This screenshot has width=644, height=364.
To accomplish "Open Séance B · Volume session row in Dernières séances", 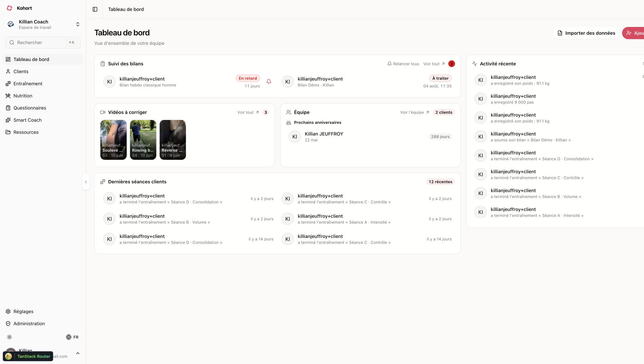I will point(188,219).
